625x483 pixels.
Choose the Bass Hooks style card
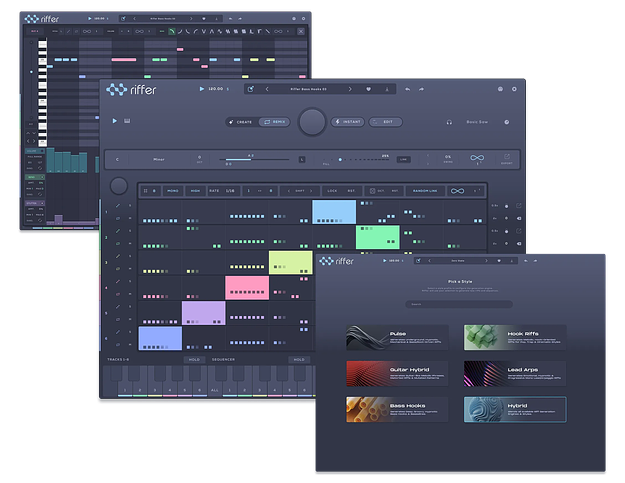coord(397,409)
